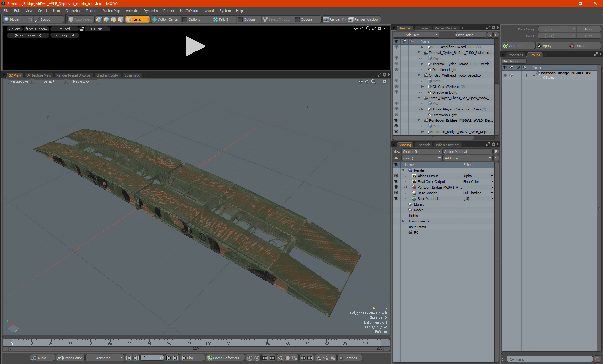The image size is (603, 364).
Task: Switch to the Channels tab in lower panel
Action: [422, 145]
